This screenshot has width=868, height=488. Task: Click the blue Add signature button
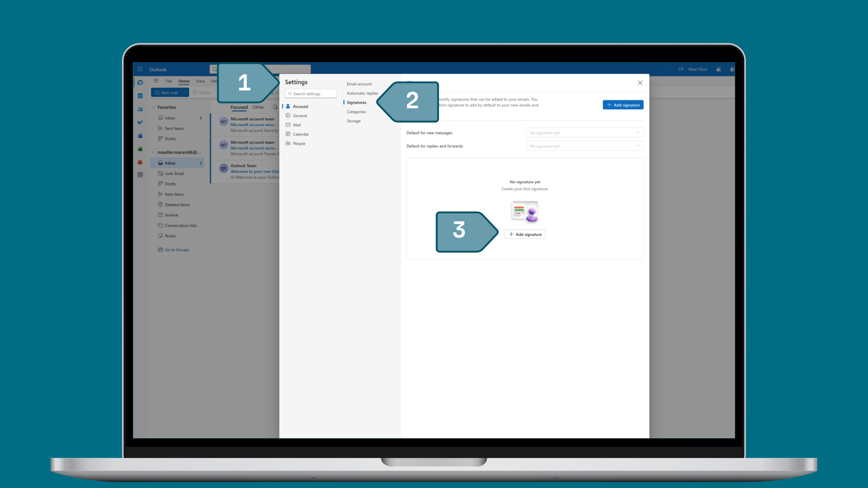tap(623, 105)
